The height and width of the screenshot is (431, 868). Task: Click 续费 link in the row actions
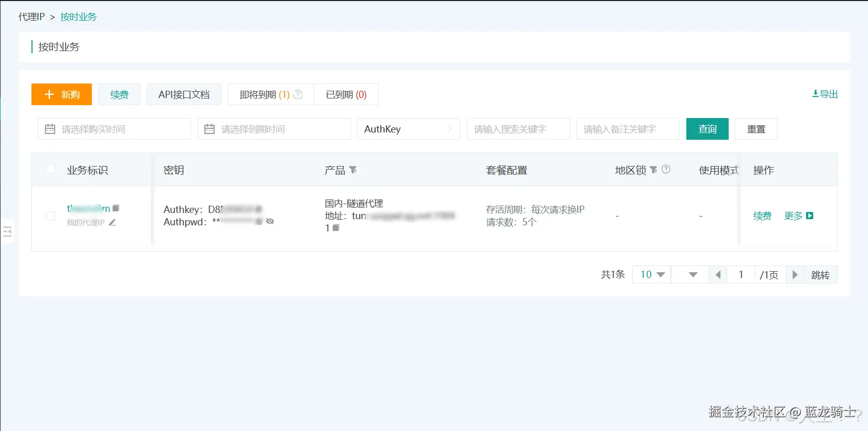pyautogui.click(x=762, y=216)
